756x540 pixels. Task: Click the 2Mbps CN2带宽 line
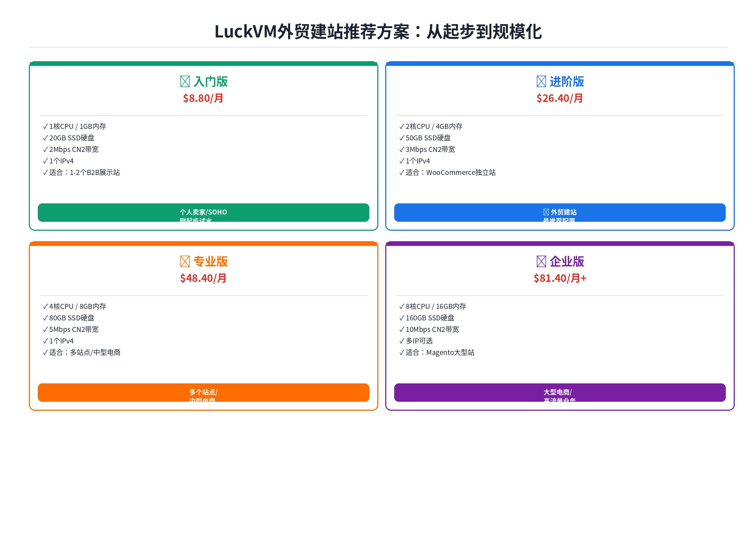tap(71, 149)
